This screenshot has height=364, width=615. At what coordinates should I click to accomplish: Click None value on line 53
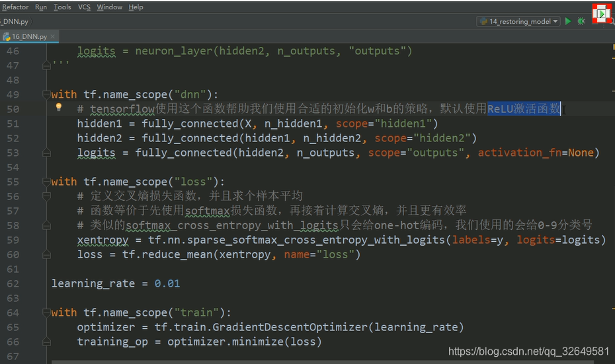(581, 153)
